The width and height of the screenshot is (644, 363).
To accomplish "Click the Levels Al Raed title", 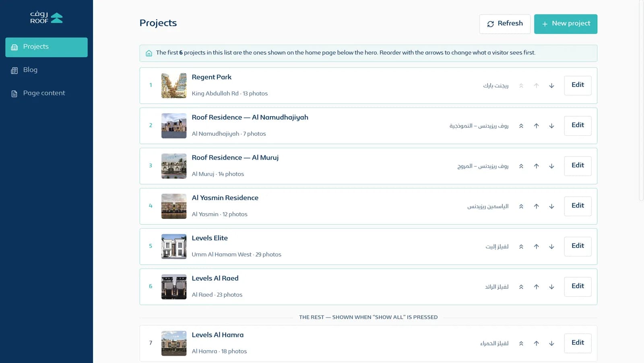I will pyautogui.click(x=215, y=278).
